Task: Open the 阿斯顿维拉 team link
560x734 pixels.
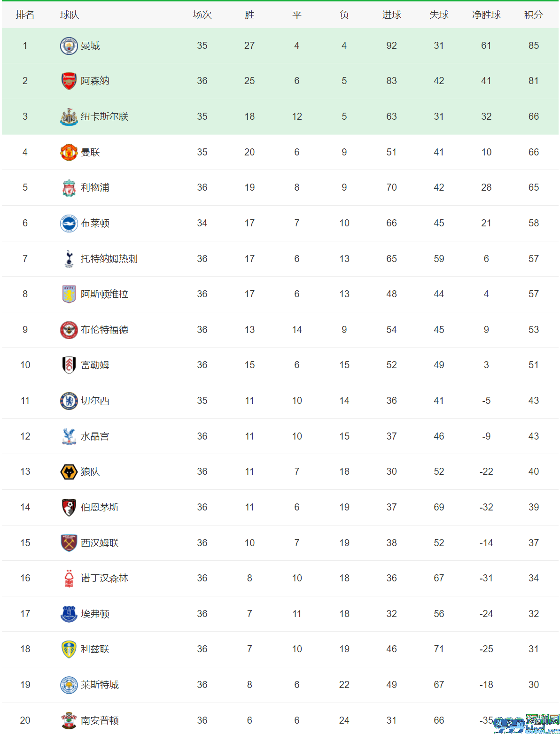Action: 104,294
